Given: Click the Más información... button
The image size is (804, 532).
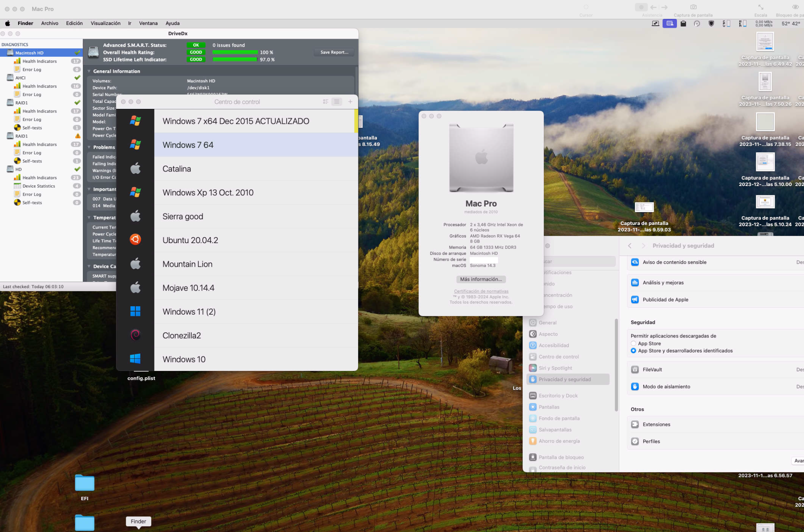Looking at the screenshot, I should [x=481, y=279].
